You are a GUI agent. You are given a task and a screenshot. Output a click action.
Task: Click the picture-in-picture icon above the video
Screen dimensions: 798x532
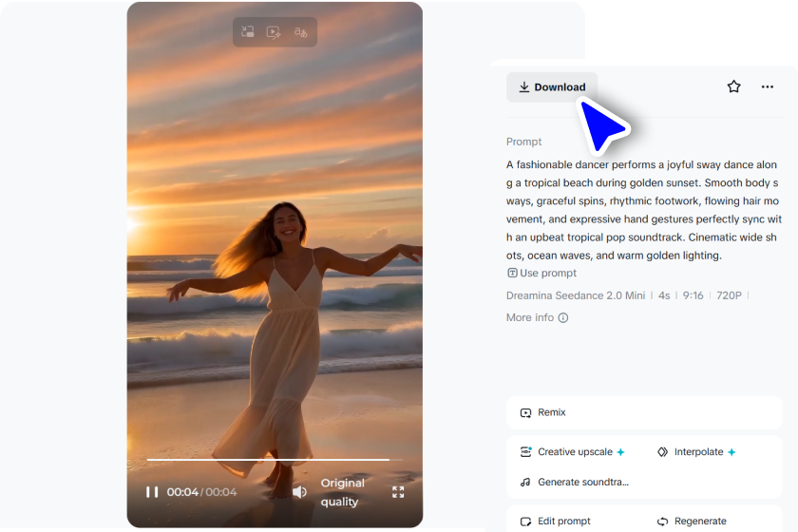click(248, 32)
